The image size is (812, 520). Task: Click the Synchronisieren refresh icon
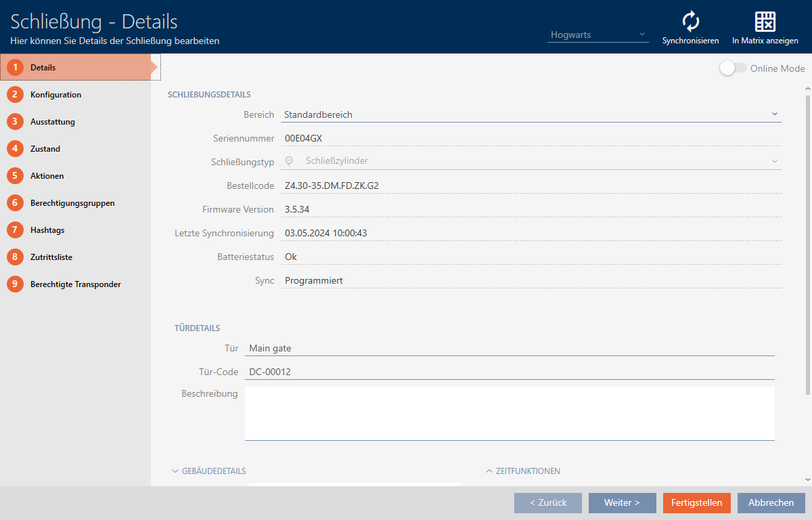690,22
